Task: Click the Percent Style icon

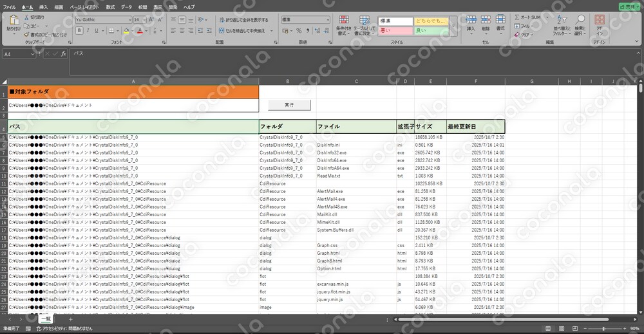Action: [x=299, y=31]
